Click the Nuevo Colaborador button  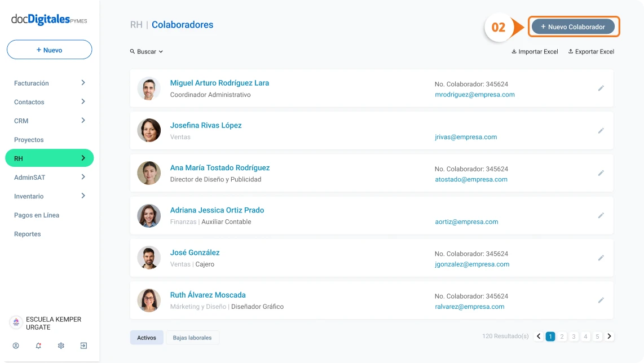coord(573,26)
